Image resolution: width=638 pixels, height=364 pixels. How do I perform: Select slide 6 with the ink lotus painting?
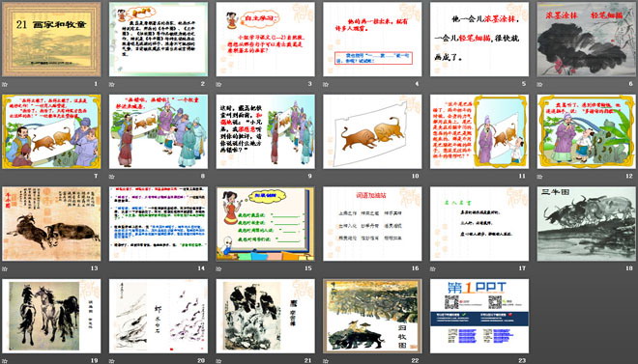pyautogui.click(x=587, y=40)
